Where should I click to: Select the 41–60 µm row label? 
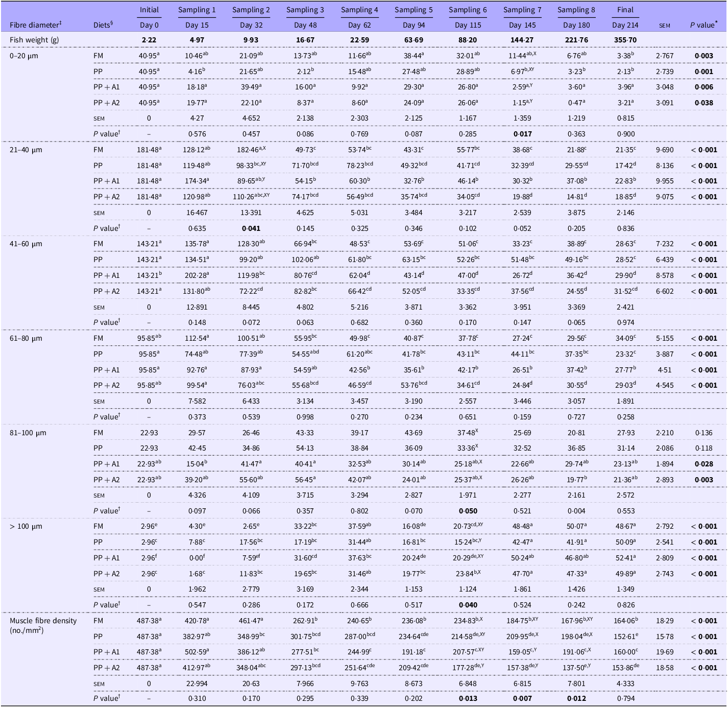click(x=26, y=244)
